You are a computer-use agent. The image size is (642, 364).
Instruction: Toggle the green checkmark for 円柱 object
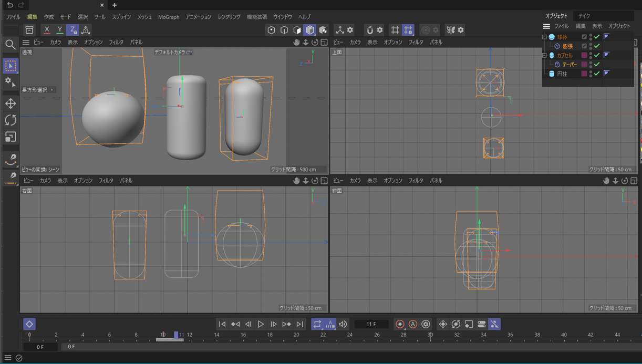point(597,74)
